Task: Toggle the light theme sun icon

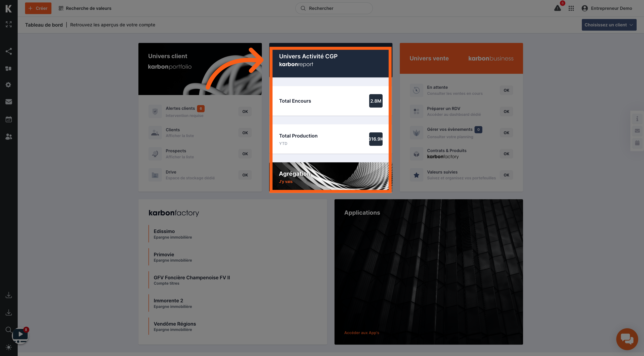Action: pyautogui.click(x=9, y=347)
